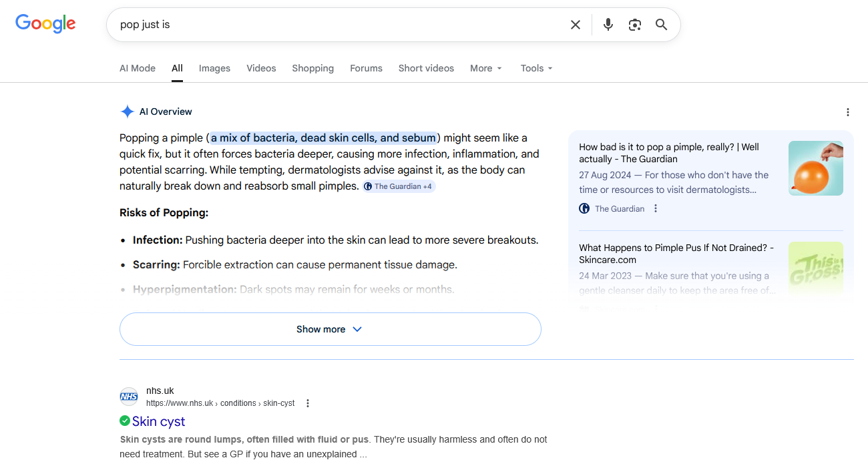Click 'The Guardian' source name in card
868x470 pixels.
[620, 208]
